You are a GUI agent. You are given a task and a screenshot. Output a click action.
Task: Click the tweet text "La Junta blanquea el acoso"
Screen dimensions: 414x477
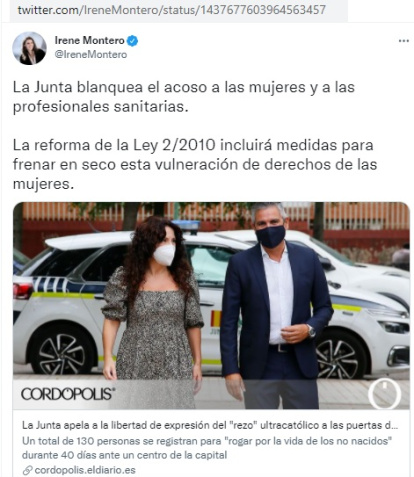click(x=184, y=97)
